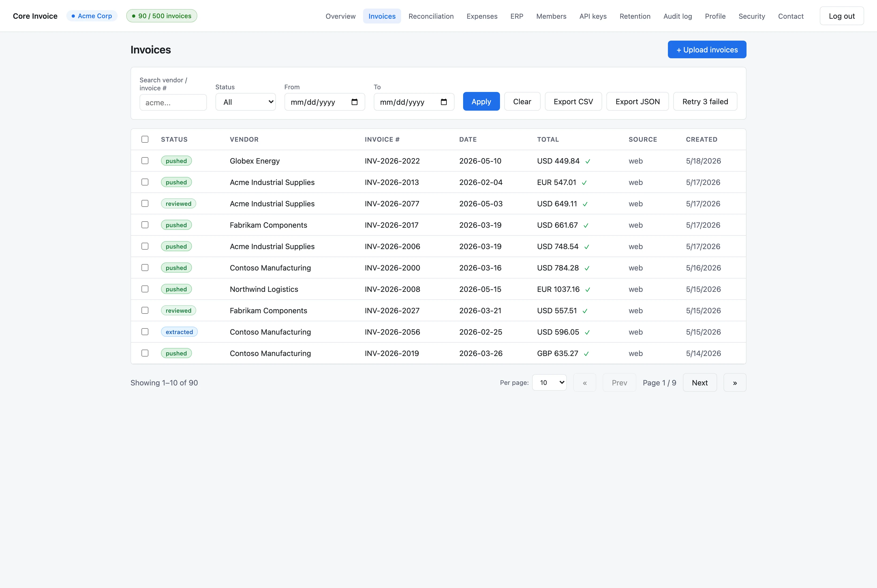This screenshot has height=588, width=877.
Task: Log out of the account
Action: point(841,16)
